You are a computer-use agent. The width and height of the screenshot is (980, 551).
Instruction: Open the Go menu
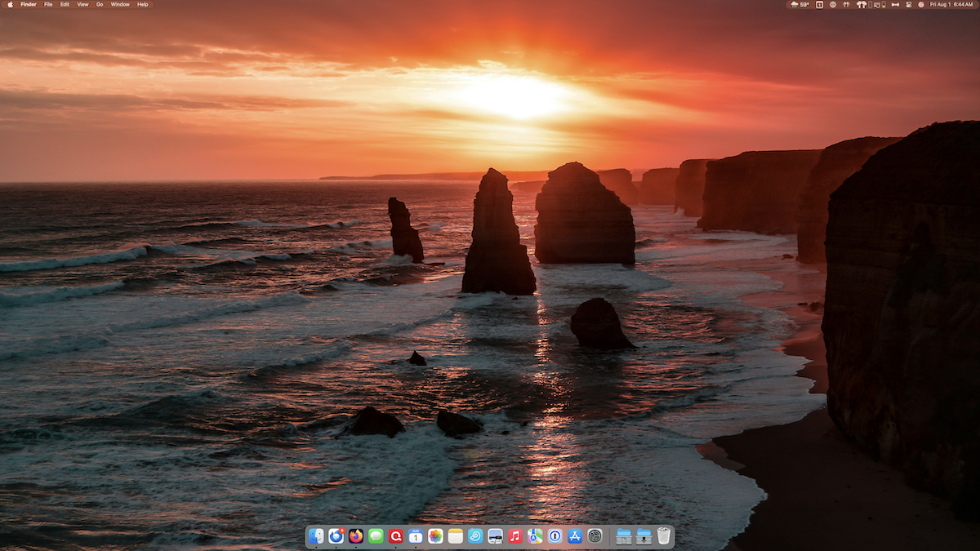point(100,4)
